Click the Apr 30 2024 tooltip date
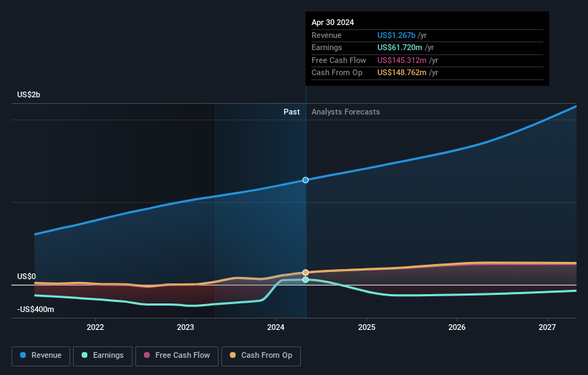The image size is (588, 375). pos(332,22)
